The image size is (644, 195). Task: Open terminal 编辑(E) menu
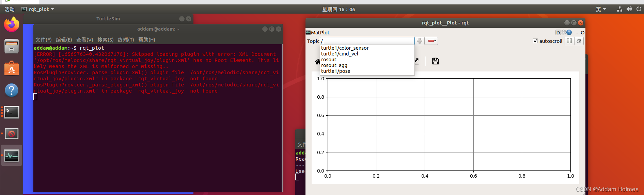click(64, 40)
